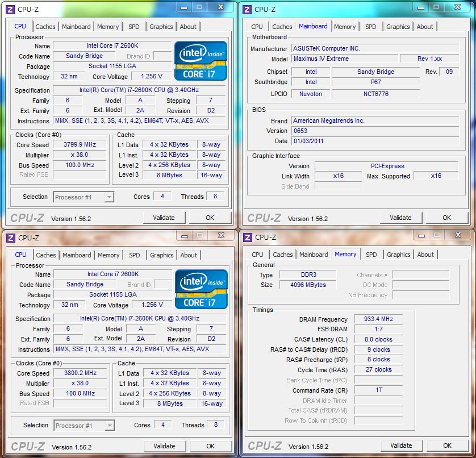
Task: Click FSB:DRAM ratio value 1:7
Action: click(378, 329)
